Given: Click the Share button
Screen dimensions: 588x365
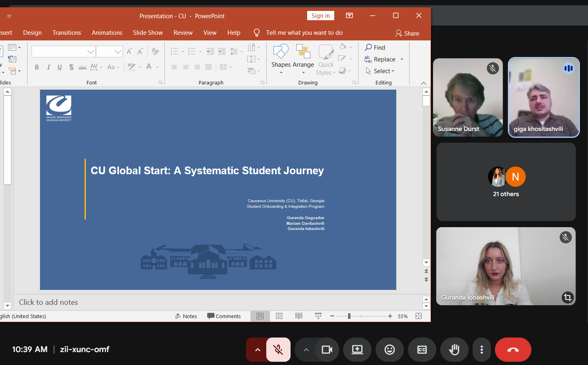Looking at the screenshot, I should (x=408, y=34).
